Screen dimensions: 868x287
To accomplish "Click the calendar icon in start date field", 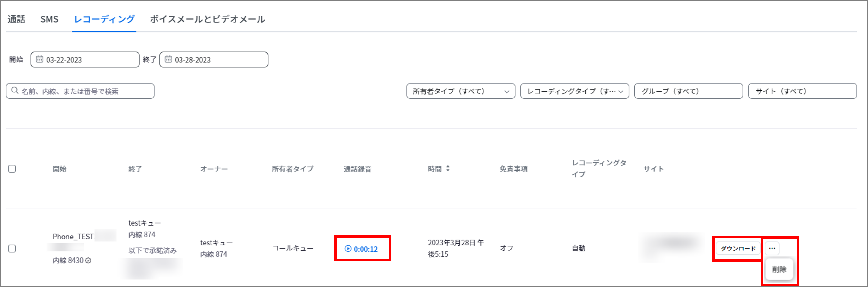I will click(x=39, y=59).
